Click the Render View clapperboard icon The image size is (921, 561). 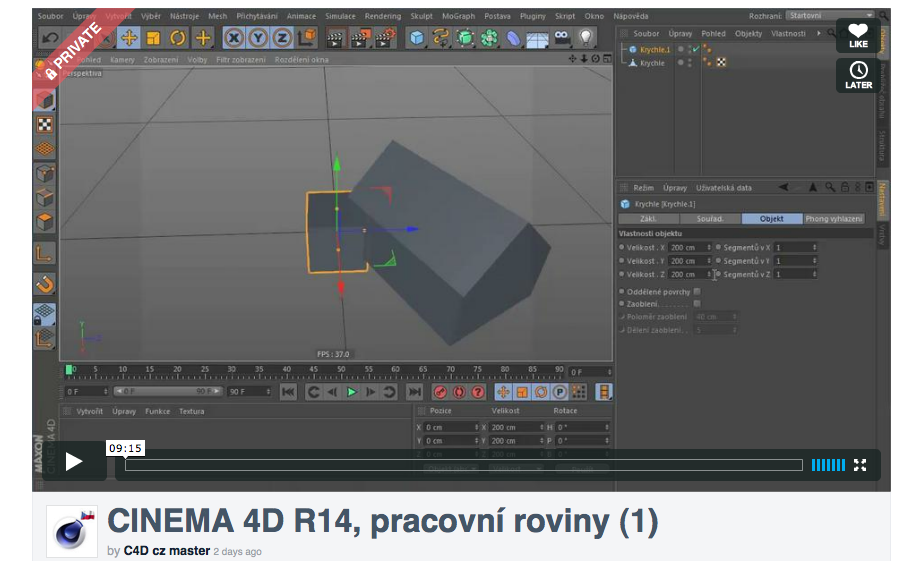point(335,38)
